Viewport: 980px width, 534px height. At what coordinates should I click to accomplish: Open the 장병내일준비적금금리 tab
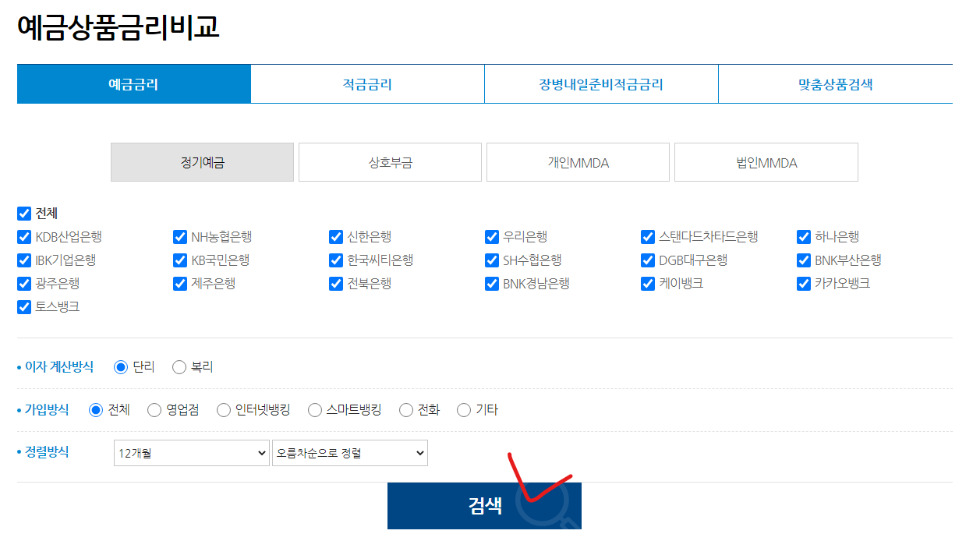click(x=601, y=84)
